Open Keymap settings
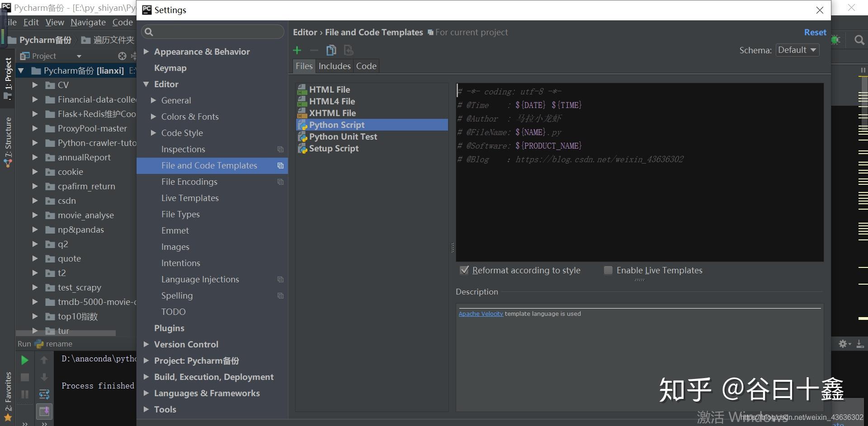 pos(170,68)
